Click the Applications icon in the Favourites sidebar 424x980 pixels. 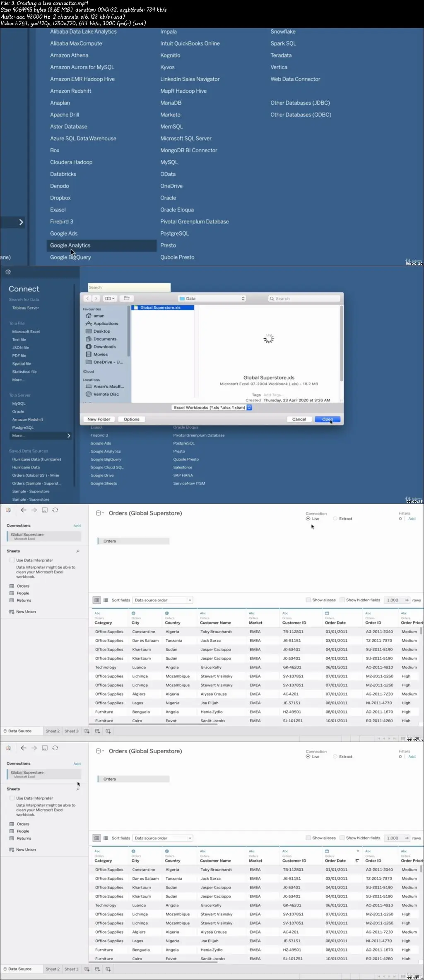click(x=89, y=324)
